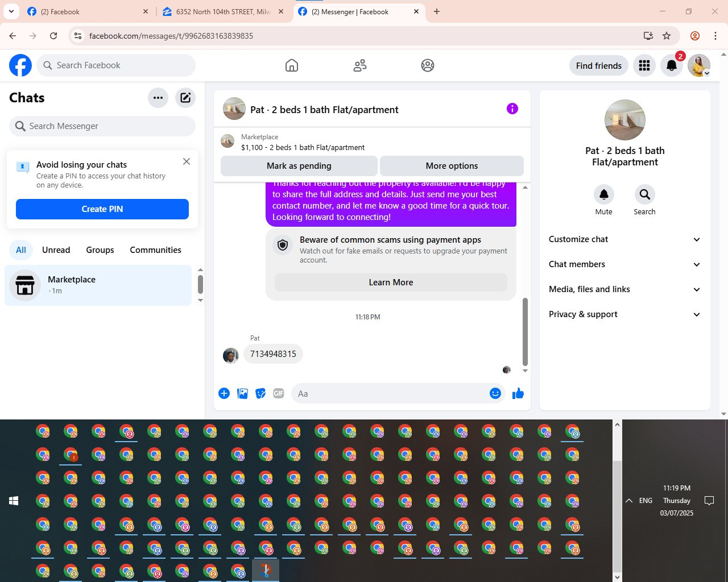This screenshot has width=728, height=582.
Task: Start a new message with compose icon
Action: (x=185, y=98)
